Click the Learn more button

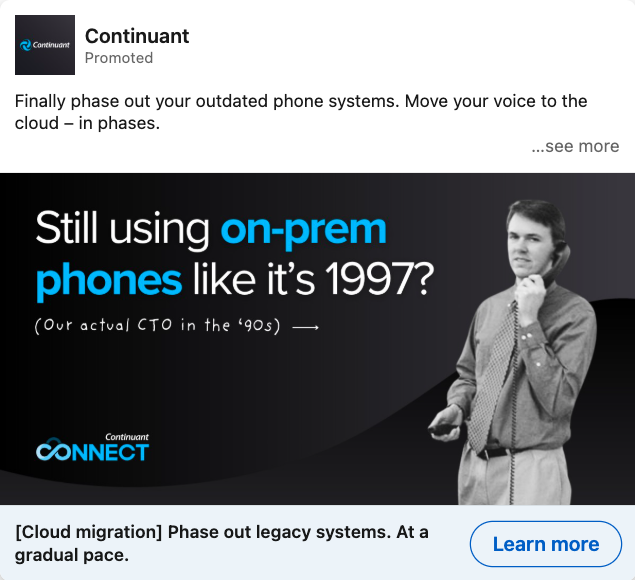tap(546, 544)
